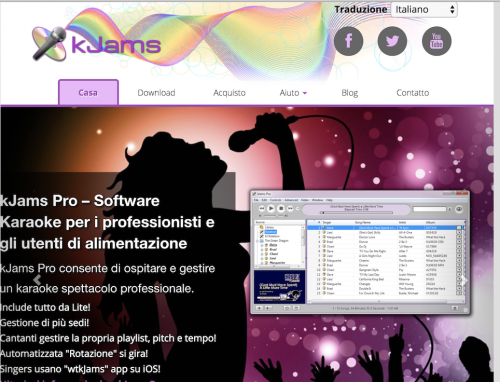This screenshot has height=382, width=500.
Task: Go to the Acquisto page
Action: tap(229, 93)
